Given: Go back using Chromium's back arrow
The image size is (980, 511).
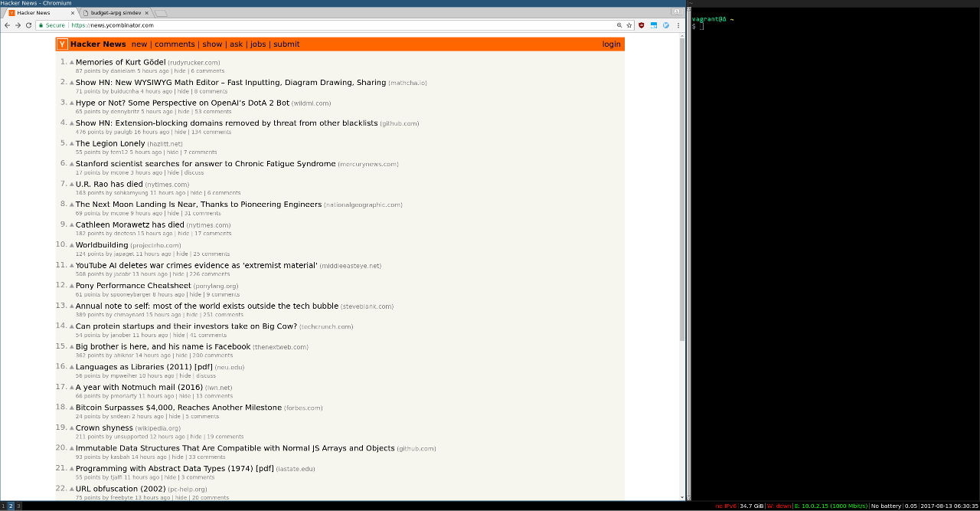Looking at the screenshot, I should point(7,25).
